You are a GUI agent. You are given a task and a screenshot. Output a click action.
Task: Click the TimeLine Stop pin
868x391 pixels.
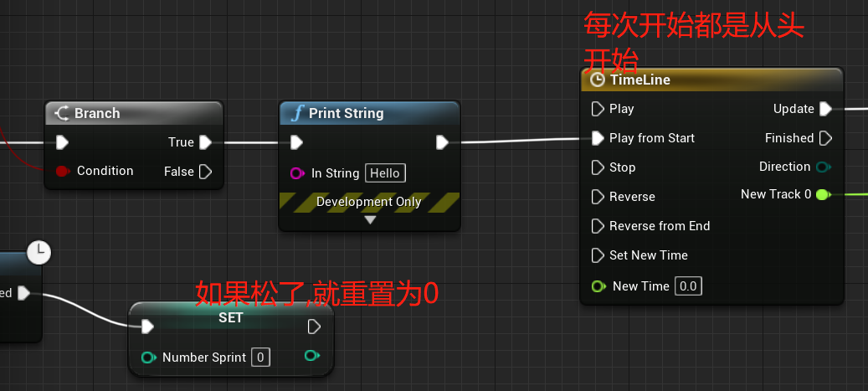click(598, 167)
